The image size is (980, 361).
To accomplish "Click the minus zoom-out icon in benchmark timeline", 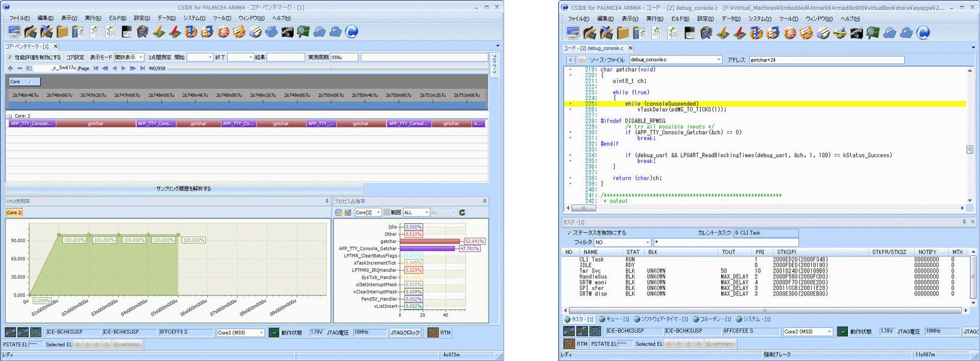I will (19, 69).
